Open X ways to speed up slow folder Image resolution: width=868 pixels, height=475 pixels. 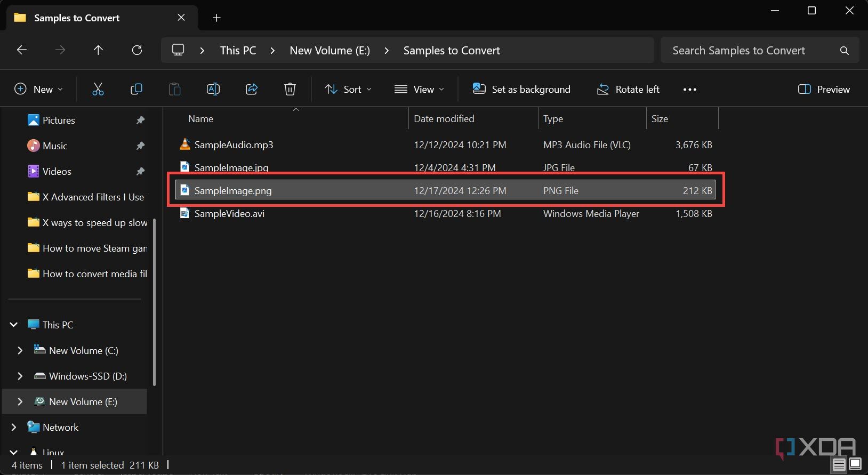pos(87,222)
